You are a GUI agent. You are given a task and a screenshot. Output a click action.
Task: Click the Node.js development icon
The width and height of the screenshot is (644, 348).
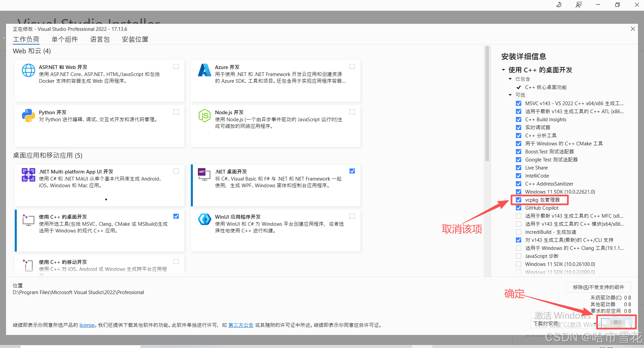tap(204, 116)
